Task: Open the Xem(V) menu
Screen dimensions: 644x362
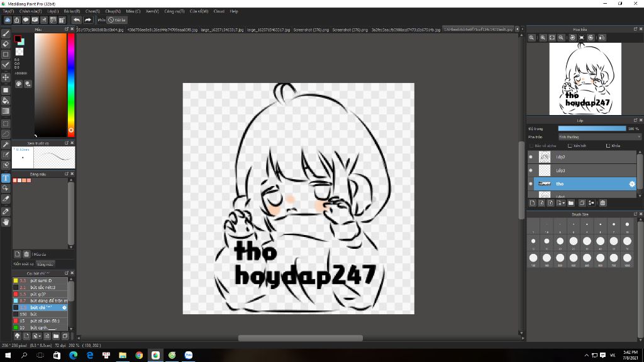Action: click(152, 11)
